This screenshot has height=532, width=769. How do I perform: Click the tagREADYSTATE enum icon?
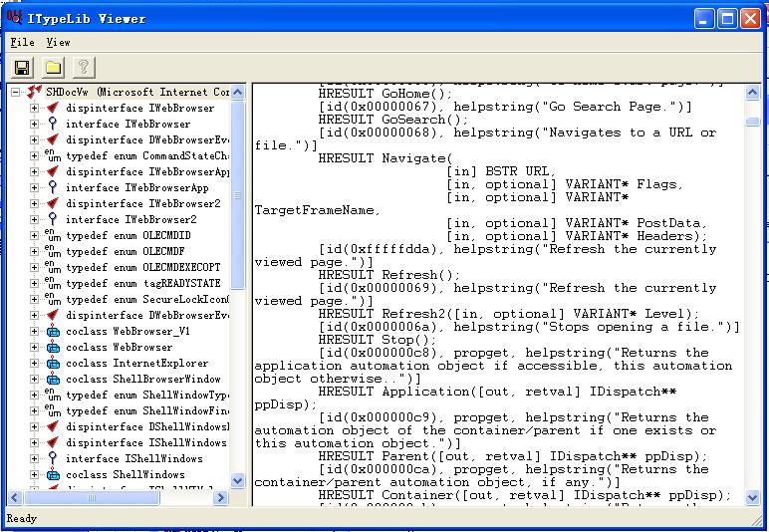53,283
